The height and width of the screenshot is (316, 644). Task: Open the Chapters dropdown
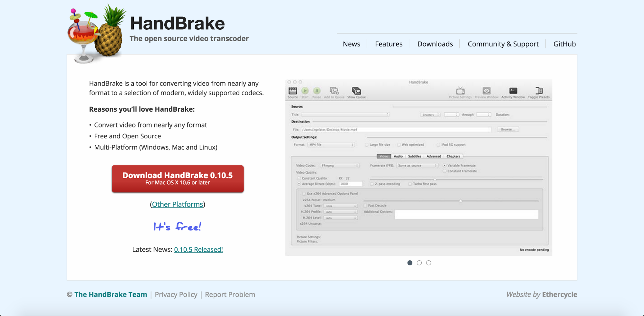click(x=430, y=115)
